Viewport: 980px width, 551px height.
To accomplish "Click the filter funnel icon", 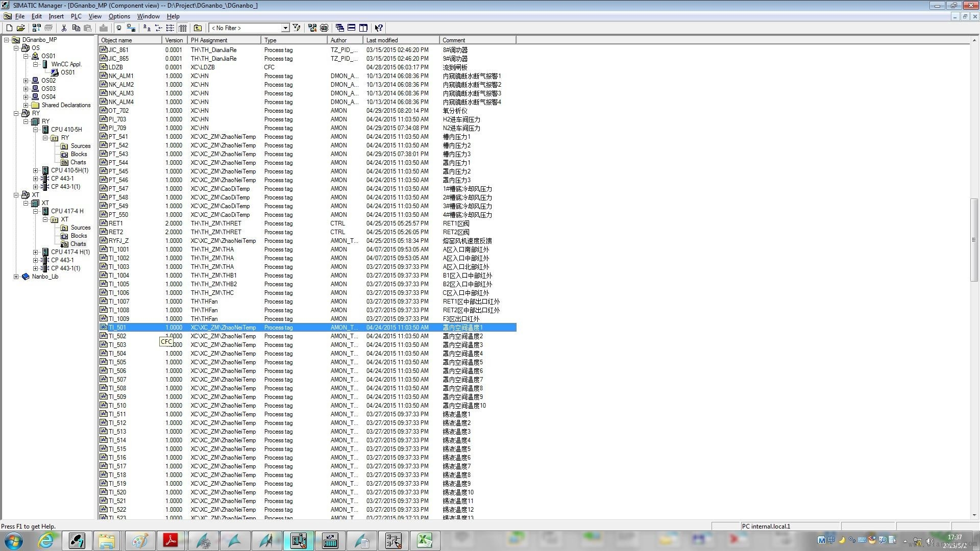I will click(297, 28).
